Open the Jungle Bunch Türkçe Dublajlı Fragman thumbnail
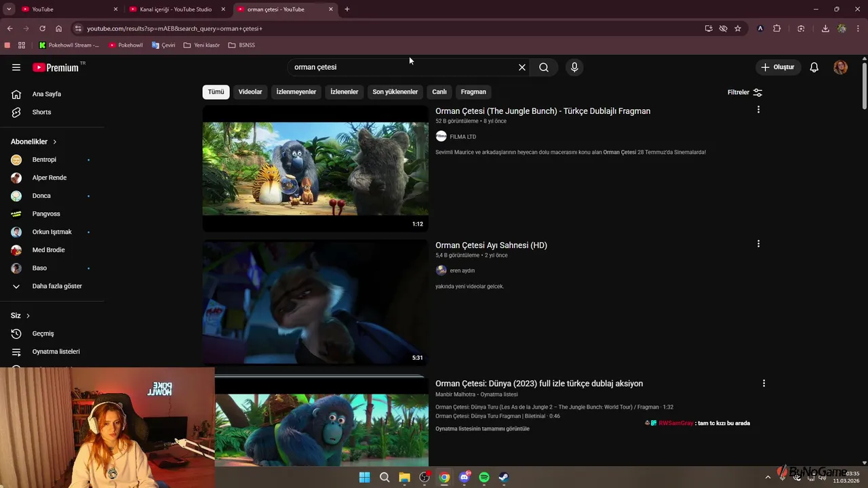This screenshot has width=868, height=488. 315,169
